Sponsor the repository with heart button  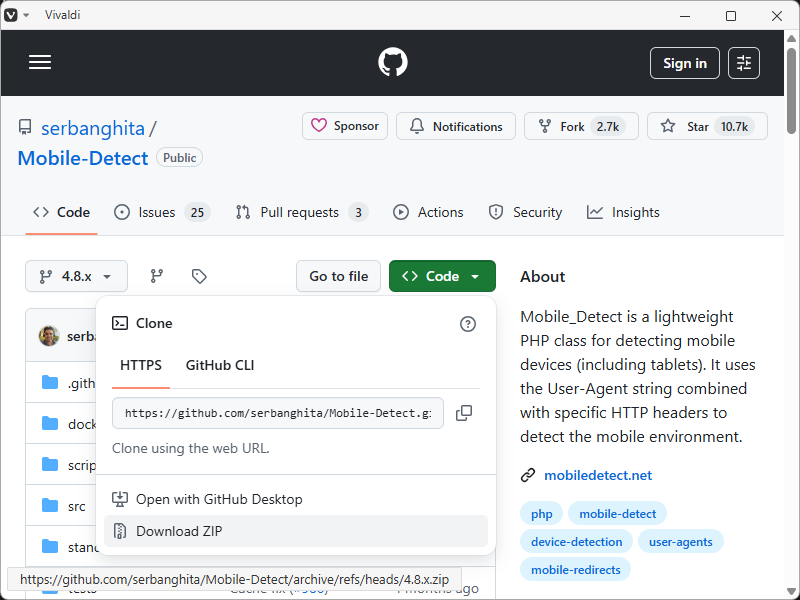point(345,126)
